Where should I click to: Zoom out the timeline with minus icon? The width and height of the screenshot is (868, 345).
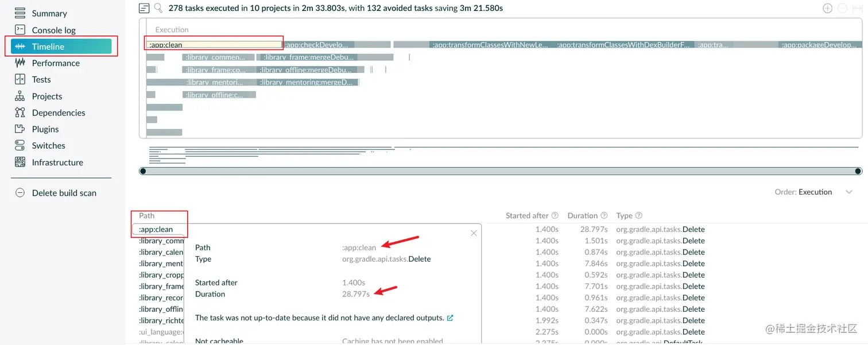[x=842, y=8]
